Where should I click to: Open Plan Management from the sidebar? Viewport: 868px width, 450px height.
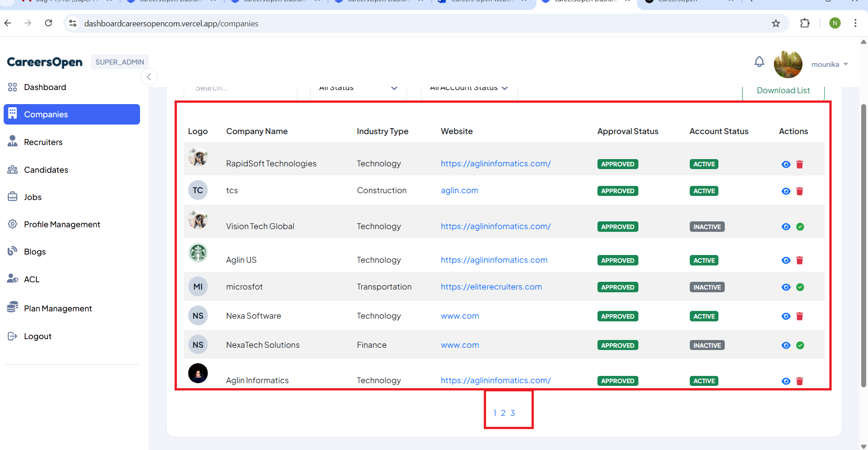[x=58, y=309]
